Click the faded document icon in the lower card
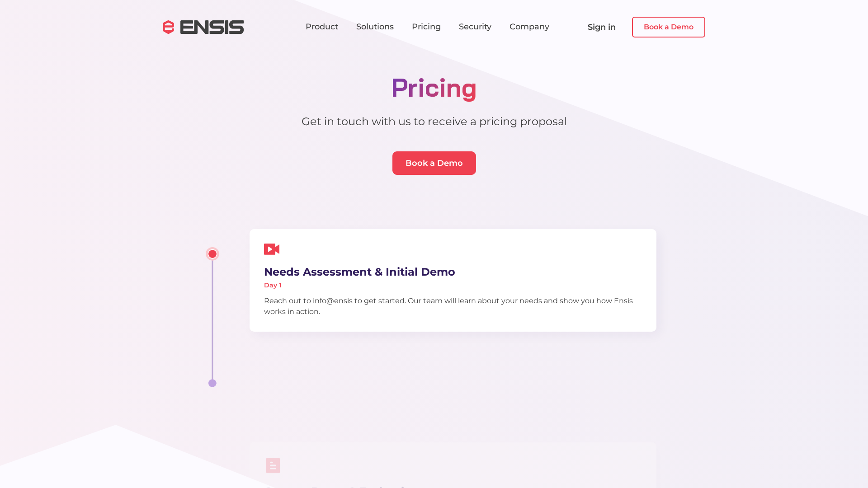The height and width of the screenshot is (488, 868). coord(273,465)
